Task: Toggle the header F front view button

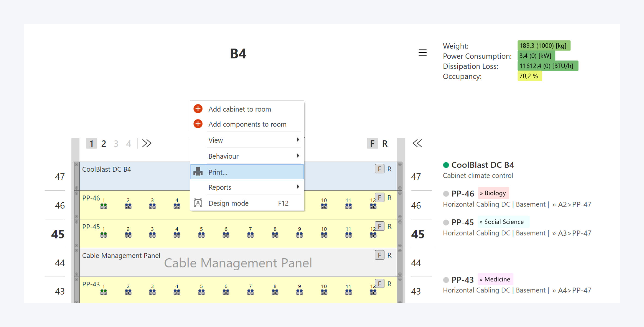Action: click(x=372, y=144)
